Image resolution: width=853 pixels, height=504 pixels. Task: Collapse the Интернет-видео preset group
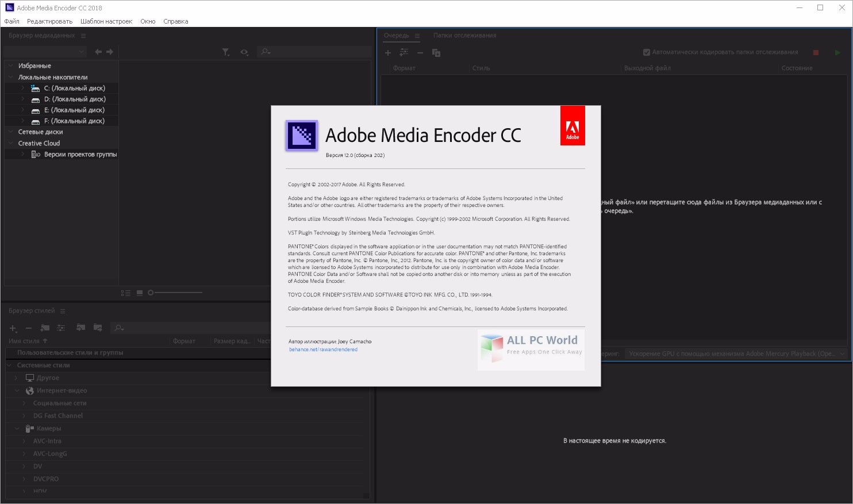[17, 390]
